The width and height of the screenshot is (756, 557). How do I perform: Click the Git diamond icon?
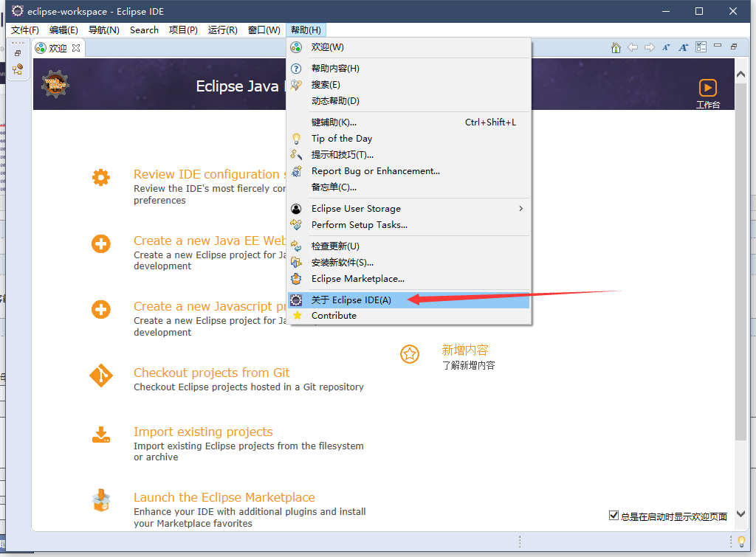100,376
